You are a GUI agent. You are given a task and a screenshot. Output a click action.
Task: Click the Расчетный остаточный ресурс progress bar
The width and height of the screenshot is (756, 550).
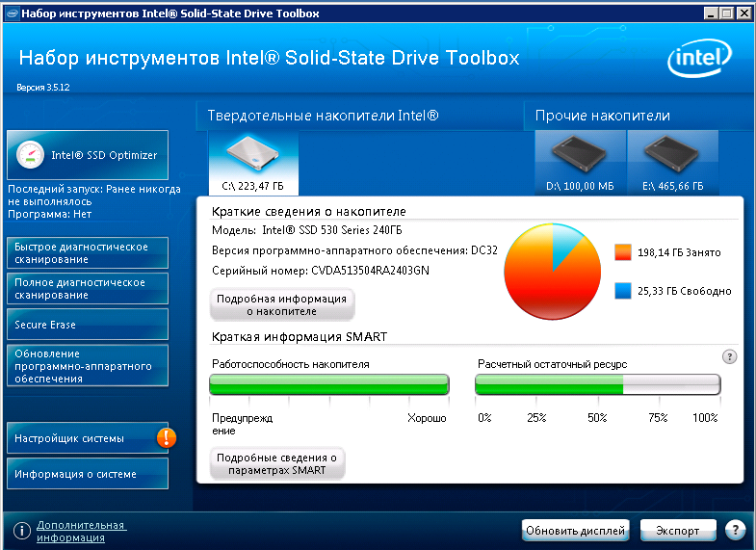(598, 384)
